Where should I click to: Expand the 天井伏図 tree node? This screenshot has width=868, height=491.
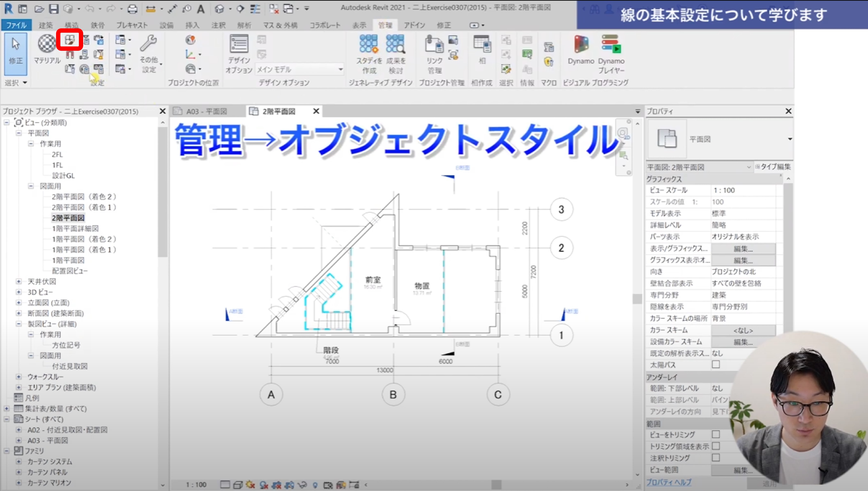click(x=19, y=281)
